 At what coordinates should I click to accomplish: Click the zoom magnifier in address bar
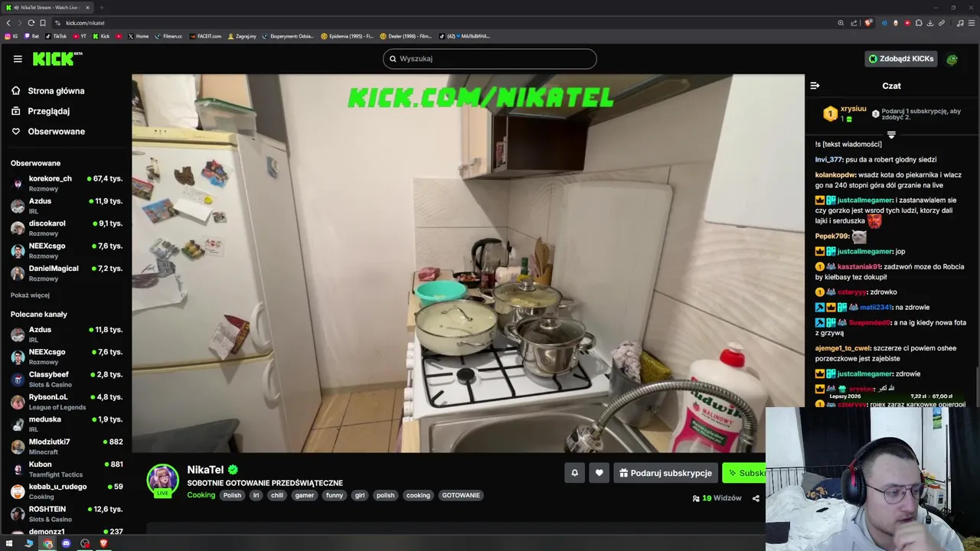[x=841, y=23]
